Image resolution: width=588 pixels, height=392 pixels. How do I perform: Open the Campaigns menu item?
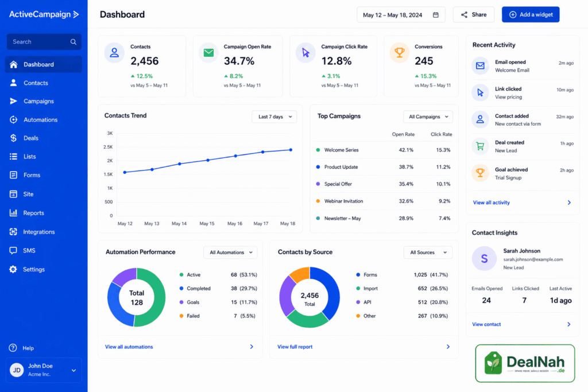coord(44,101)
